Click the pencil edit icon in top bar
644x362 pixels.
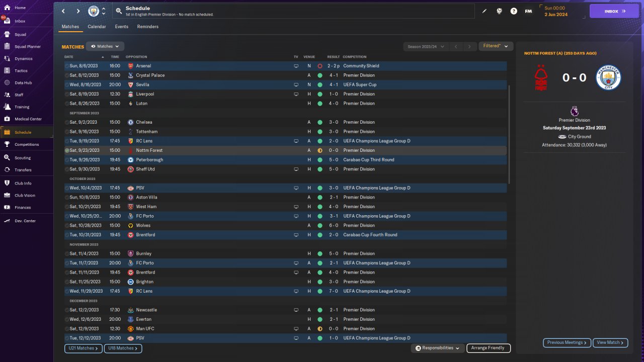(485, 11)
